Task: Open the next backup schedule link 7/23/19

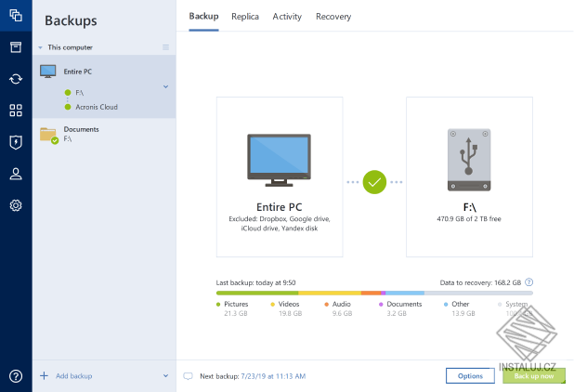Action: coord(273,376)
